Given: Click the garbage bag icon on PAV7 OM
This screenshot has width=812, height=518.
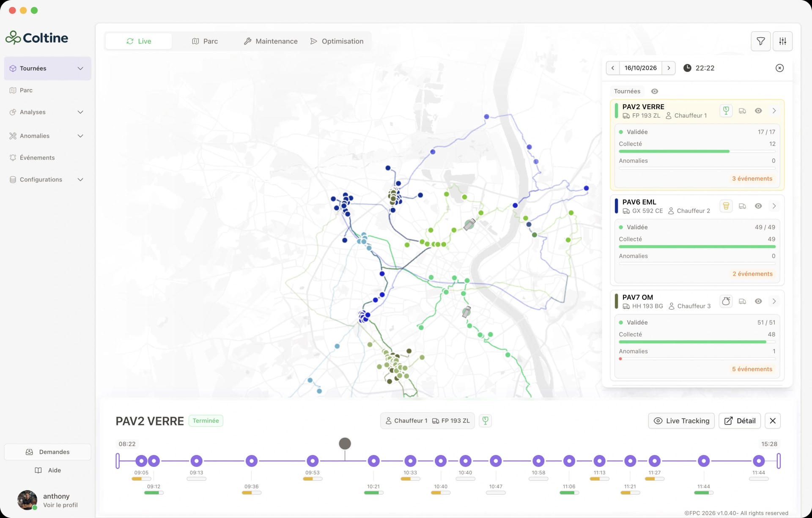Looking at the screenshot, I should 726,301.
